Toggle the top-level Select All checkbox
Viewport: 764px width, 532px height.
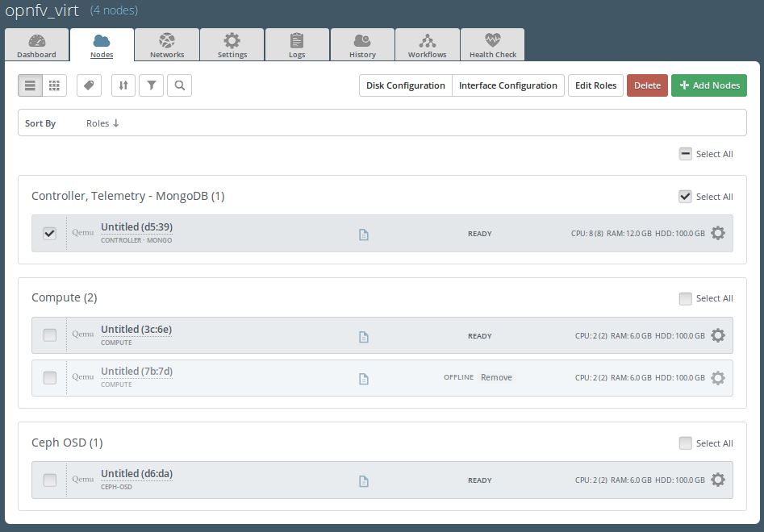685,154
